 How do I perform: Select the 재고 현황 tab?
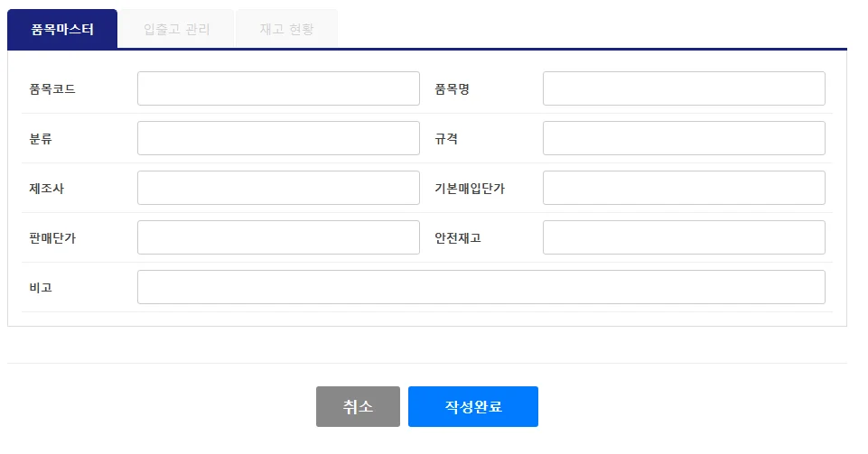pyautogui.click(x=286, y=29)
